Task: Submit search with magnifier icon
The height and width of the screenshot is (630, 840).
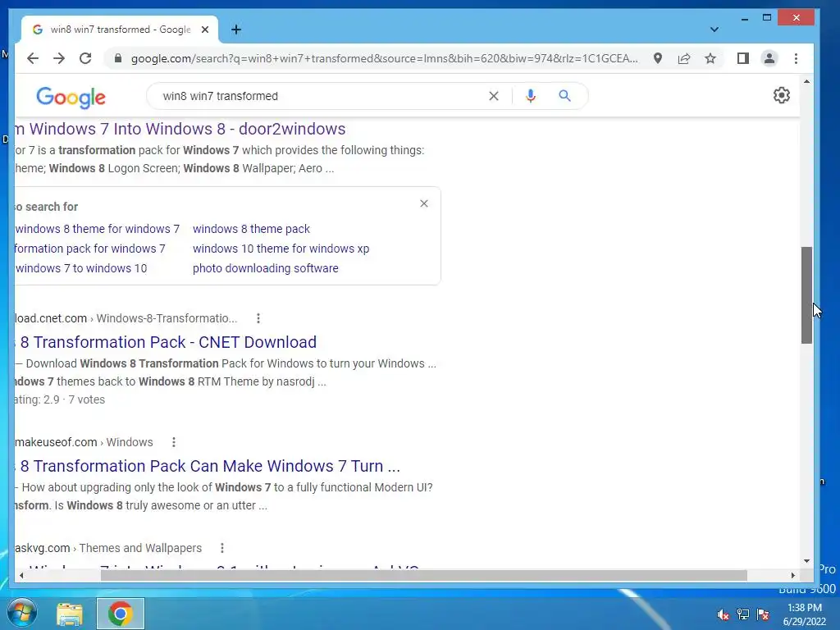Action: point(564,96)
